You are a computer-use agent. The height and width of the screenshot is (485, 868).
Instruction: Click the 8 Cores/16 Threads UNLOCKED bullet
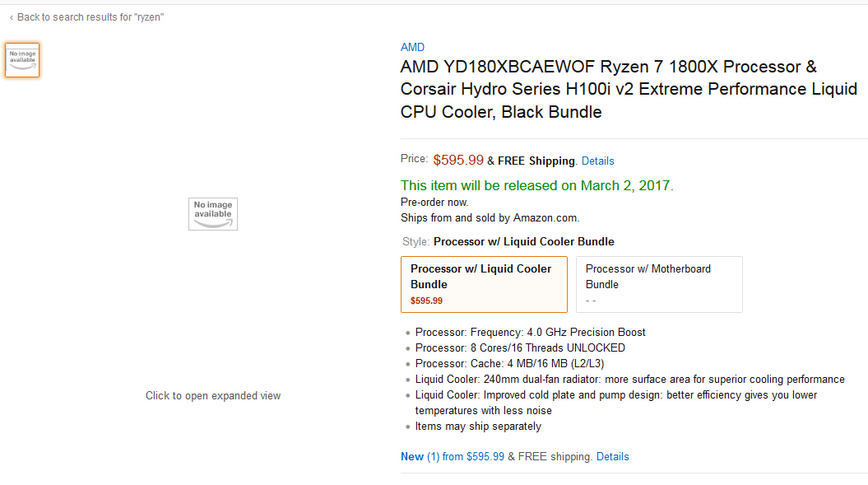520,348
